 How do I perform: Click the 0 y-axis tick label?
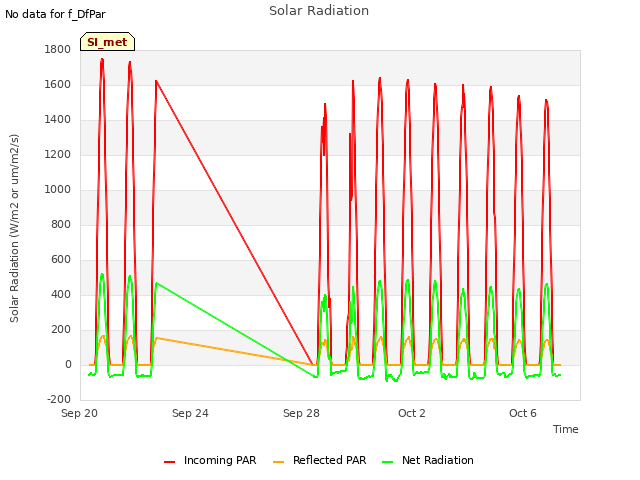[68, 364]
